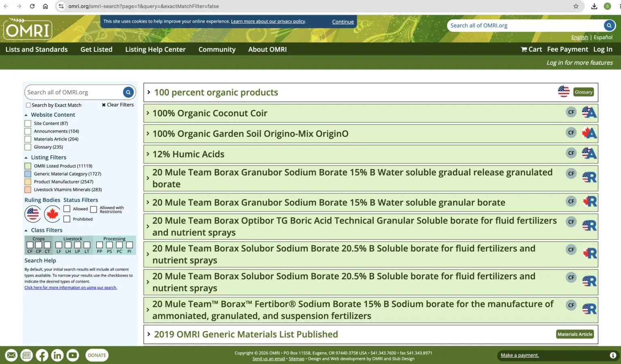Viewport: 621px width, 364px height.
Task: Toggle the OMRI Listed Product green swatch filter
Action: click(28, 166)
